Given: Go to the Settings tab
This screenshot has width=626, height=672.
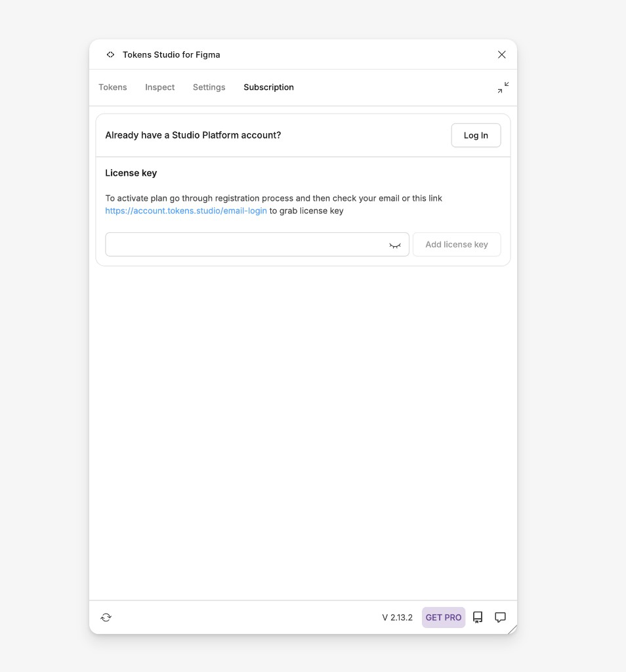Looking at the screenshot, I should [x=209, y=87].
